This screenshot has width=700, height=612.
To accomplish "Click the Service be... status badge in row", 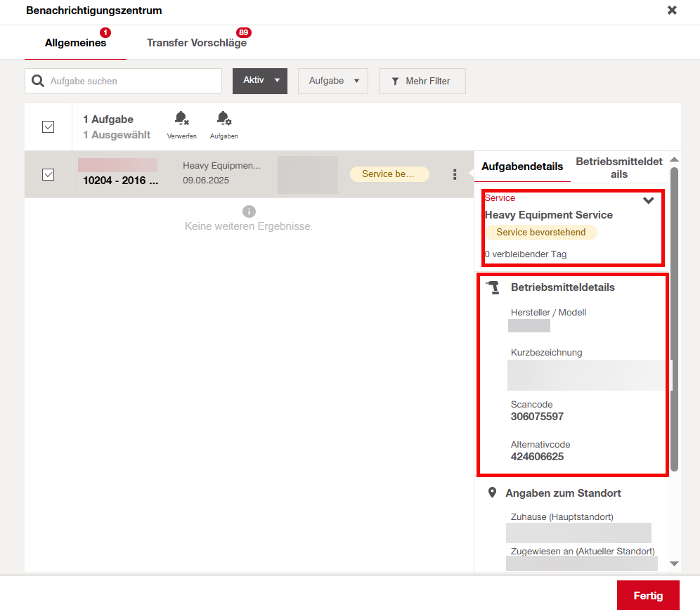I will click(389, 174).
